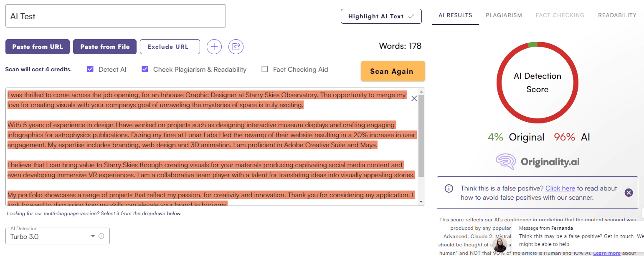The image size is (644, 256).
Task: Click the AI Test title input field
Action: (116, 16)
